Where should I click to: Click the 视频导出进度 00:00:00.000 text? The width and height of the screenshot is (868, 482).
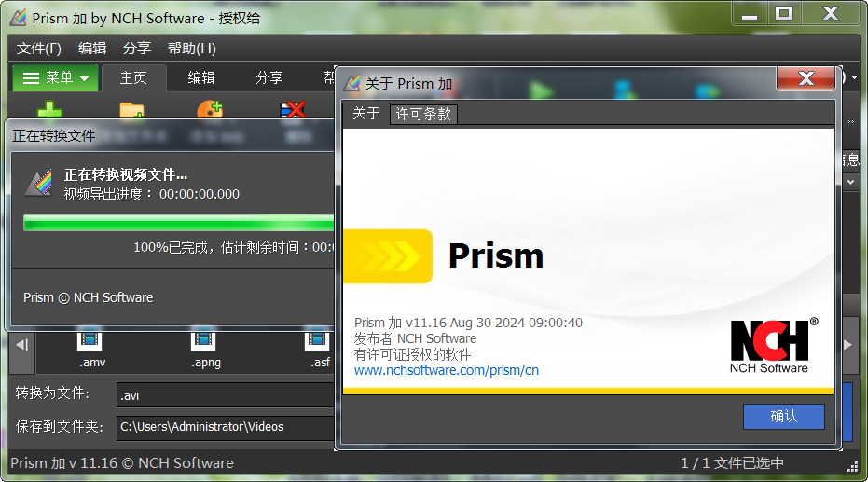[152, 194]
